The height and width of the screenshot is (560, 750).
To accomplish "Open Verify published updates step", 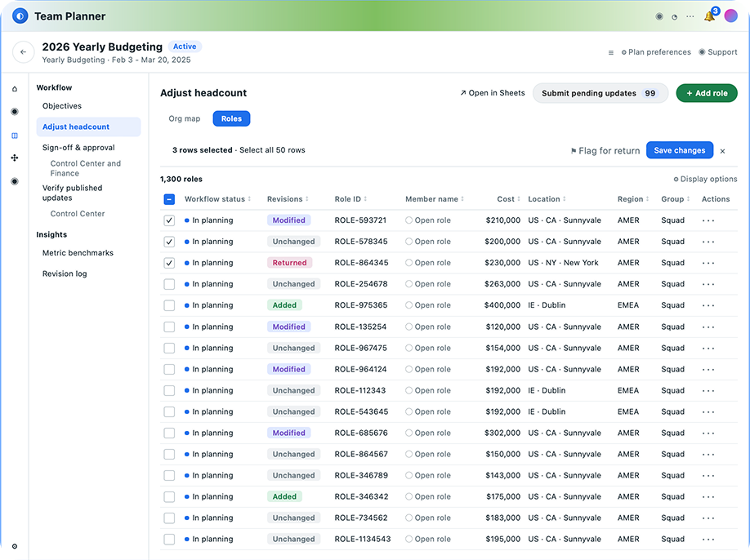I will [72, 193].
